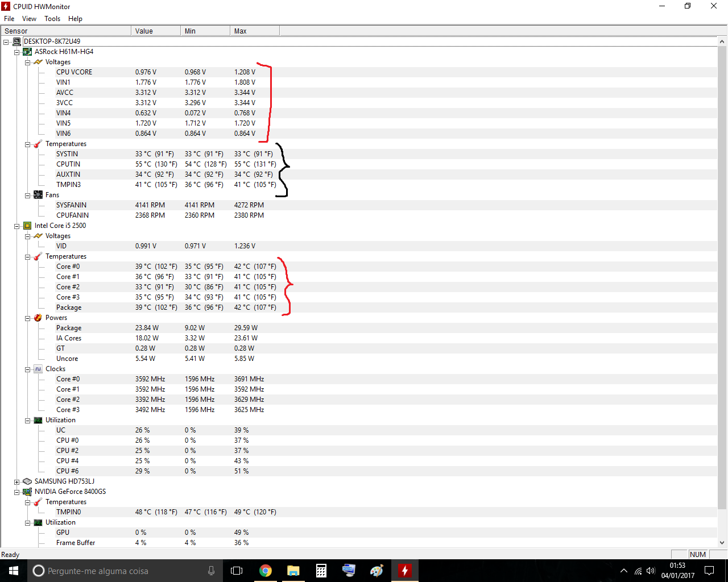Open Action Center notifications icon
Image resolution: width=728 pixels, height=582 pixels.
pos(709,571)
